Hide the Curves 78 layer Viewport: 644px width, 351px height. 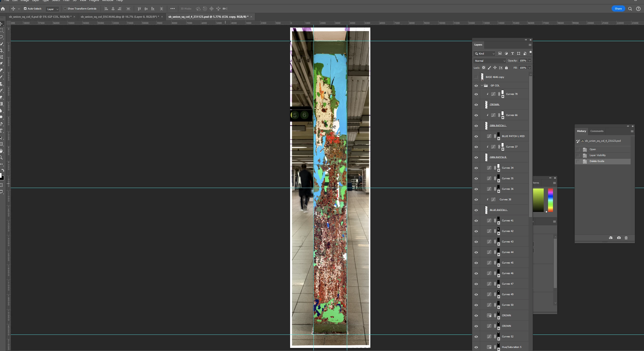pos(476,94)
